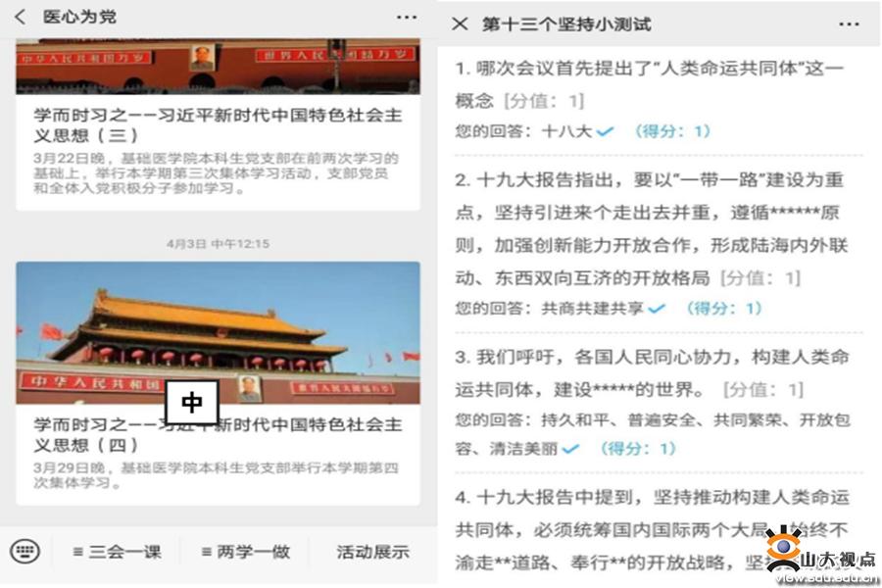Click the checkmark next to answer 十八大
The image size is (882, 588).
605,131
